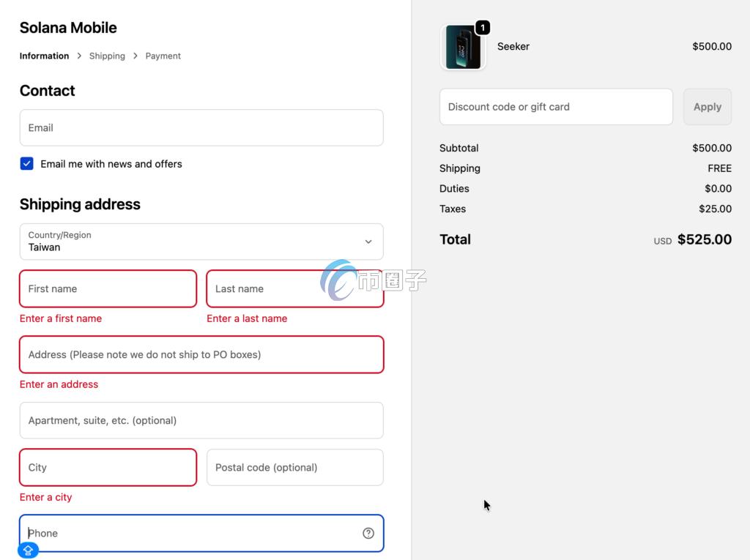Open the Country/Region dropdown
Screen dimensions: 750x560
(201, 242)
